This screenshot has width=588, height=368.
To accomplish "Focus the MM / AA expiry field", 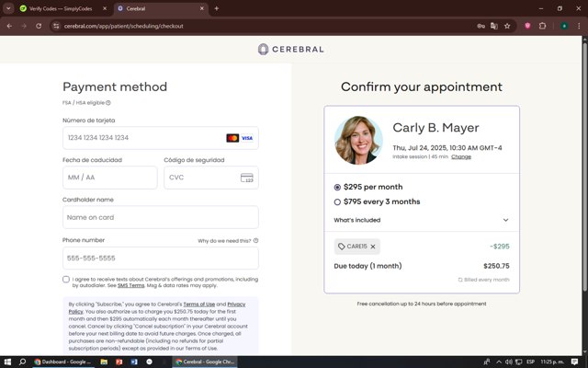I will click(110, 178).
